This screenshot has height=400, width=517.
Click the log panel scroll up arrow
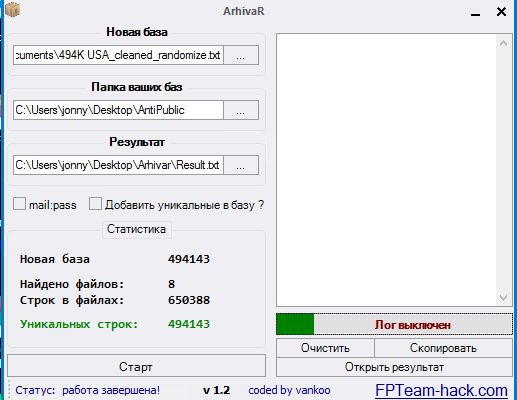click(503, 43)
